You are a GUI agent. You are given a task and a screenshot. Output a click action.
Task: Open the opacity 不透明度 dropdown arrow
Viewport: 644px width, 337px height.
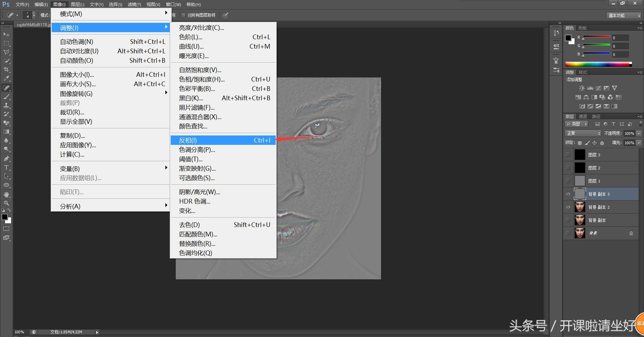639,133
